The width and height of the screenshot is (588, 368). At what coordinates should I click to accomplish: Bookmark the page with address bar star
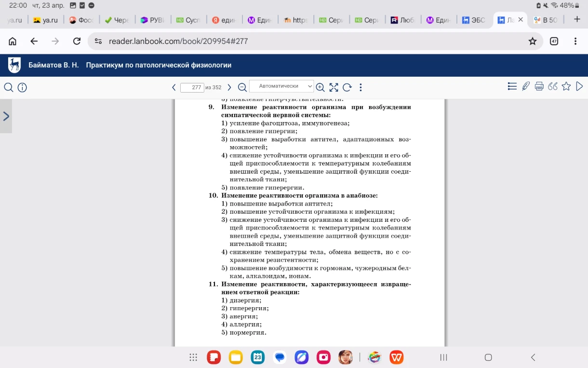click(533, 41)
